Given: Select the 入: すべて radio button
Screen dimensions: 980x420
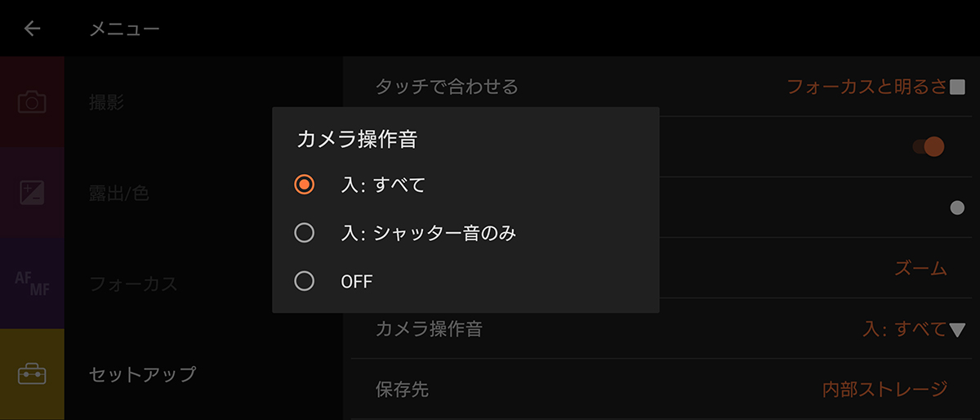Looking at the screenshot, I should [x=304, y=185].
